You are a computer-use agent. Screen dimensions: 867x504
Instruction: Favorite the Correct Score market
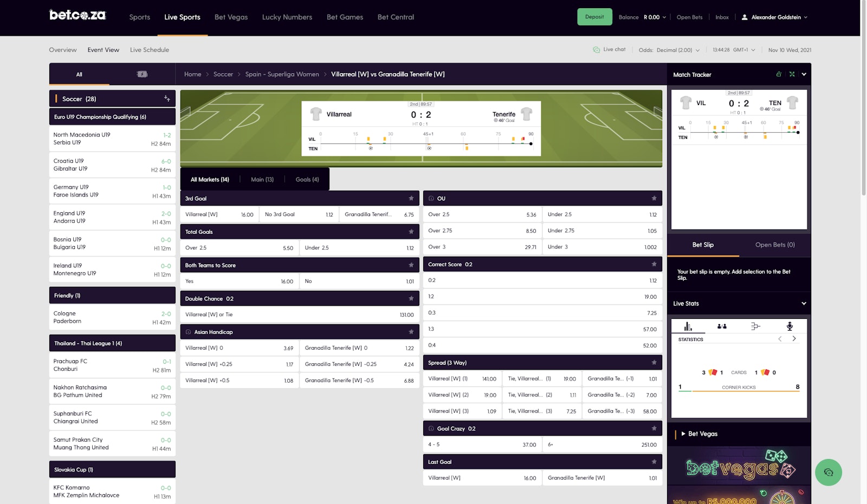[654, 264]
